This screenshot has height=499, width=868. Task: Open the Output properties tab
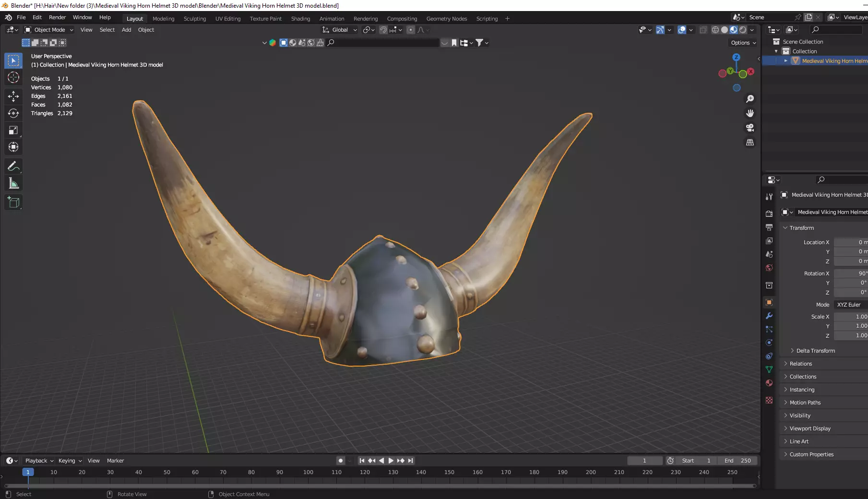(x=769, y=227)
